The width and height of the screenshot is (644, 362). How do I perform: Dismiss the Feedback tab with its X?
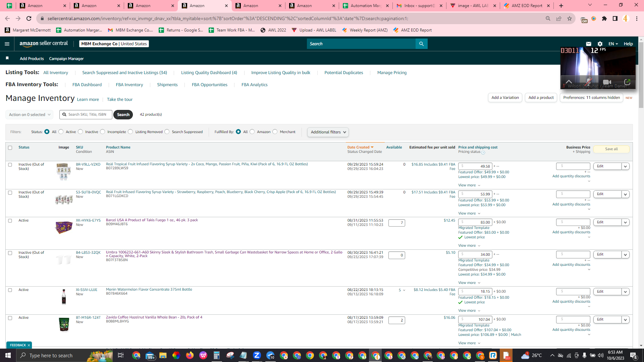29,345
